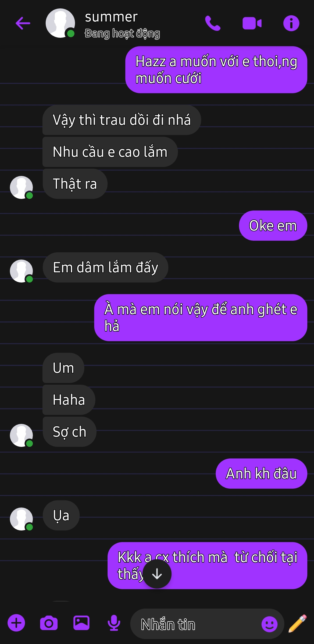Open conversation info icon

[291, 23]
